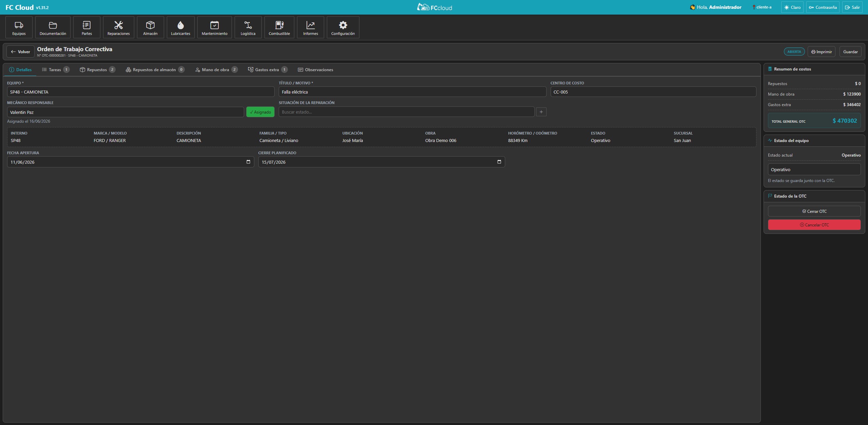Open the Lubricantes droplet icon
Image resolution: width=868 pixels, height=425 pixels.
coord(180,27)
